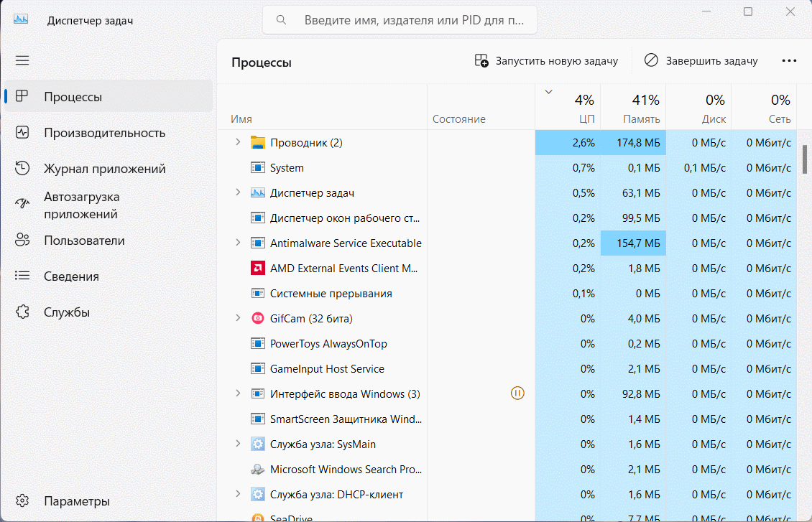The image size is (812, 522).
Task: Open the Журнал приложений page
Action: [x=109, y=168]
